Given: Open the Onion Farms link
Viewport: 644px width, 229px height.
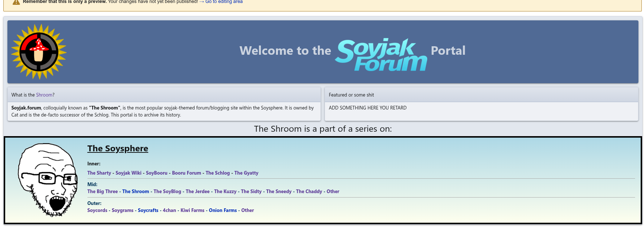Looking at the screenshot, I should coord(223,210).
